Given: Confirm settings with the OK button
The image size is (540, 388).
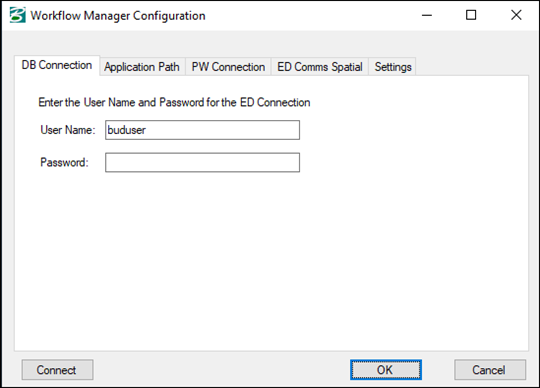Looking at the screenshot, I should click(386, 370).
